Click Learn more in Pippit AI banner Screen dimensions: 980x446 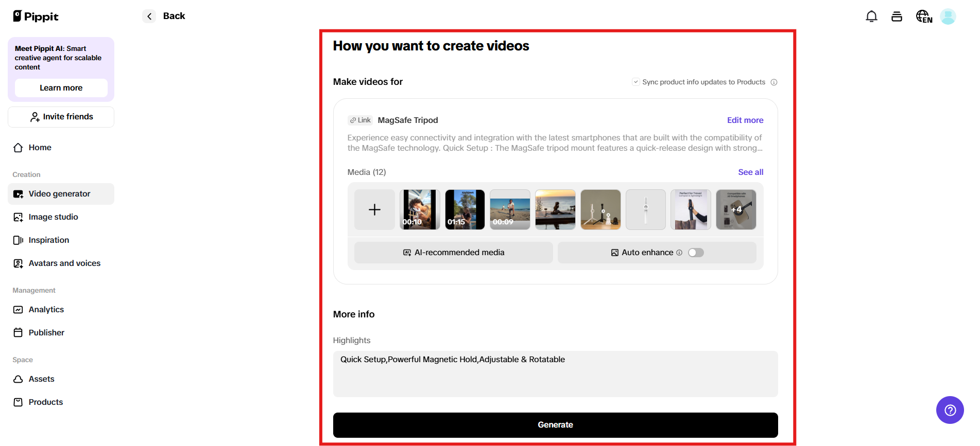(x=61, y=88)
